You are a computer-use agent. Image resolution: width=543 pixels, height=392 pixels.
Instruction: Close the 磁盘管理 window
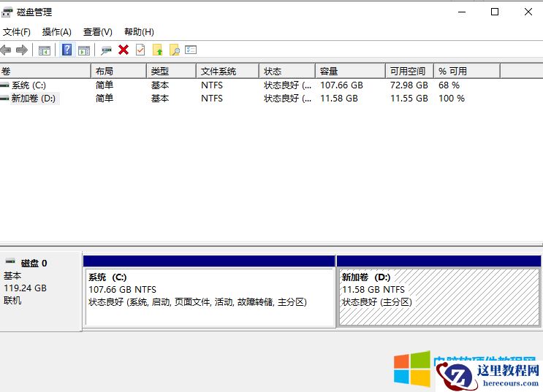[528, 12]
